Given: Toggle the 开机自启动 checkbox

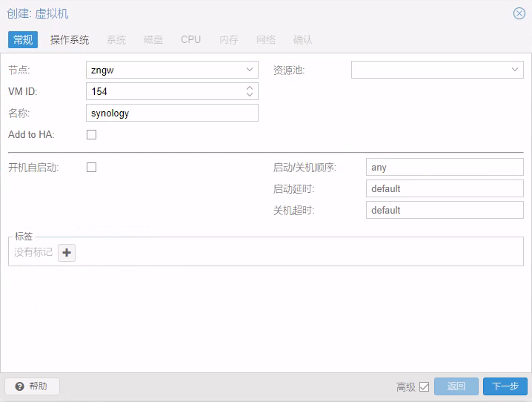Looking at the screenshot, I should coord(92,168).
